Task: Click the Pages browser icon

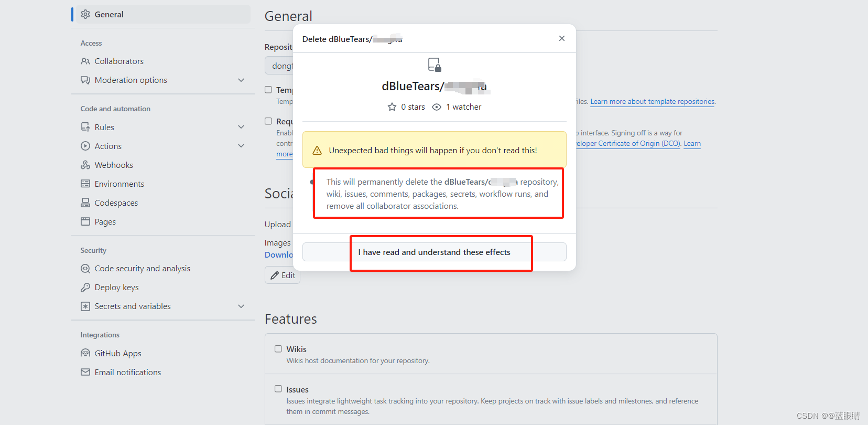Action: 85,221
